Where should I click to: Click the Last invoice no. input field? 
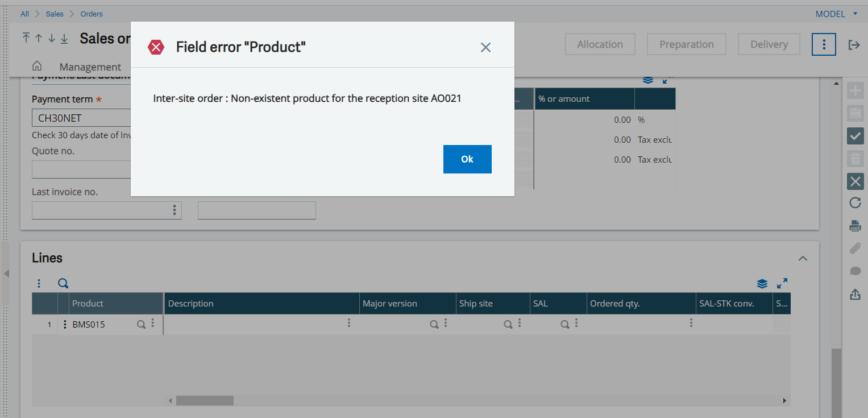(x=101, y=210)
